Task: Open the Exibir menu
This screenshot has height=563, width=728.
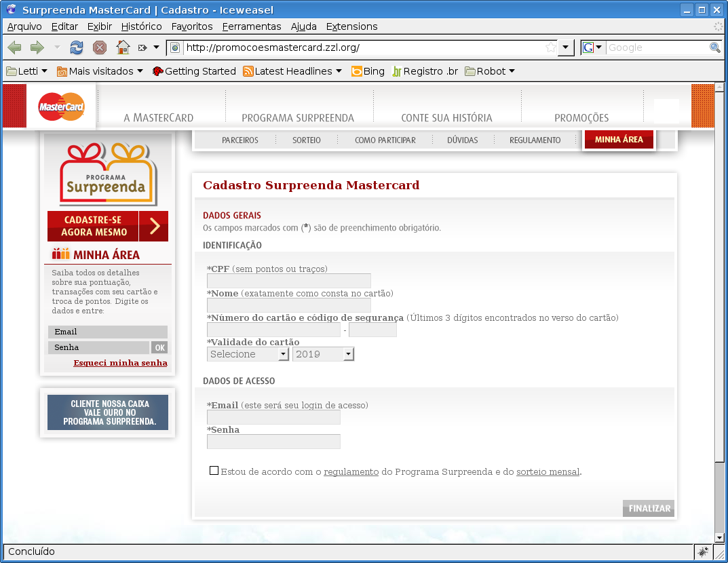Action: pos(100,26)
